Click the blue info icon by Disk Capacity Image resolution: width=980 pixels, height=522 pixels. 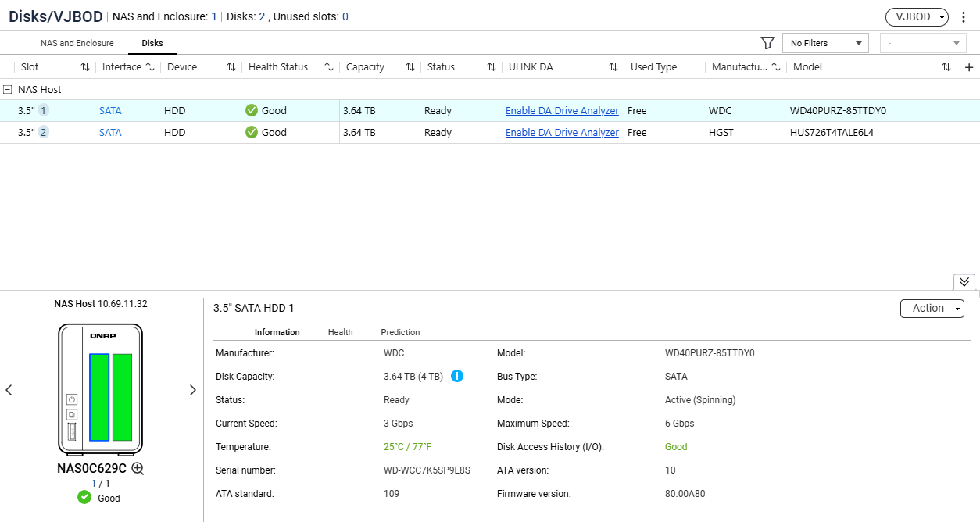click(x=457, y=376)
